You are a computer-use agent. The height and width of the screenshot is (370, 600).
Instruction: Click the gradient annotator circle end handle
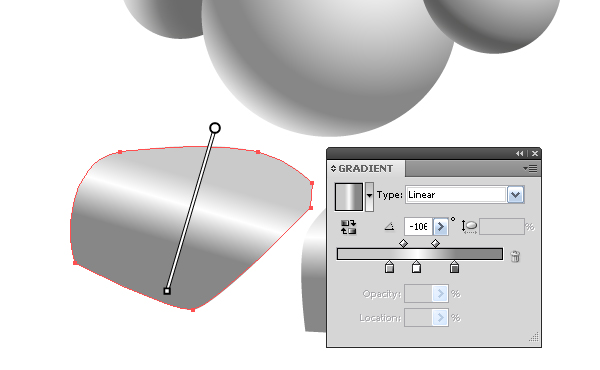215,128
